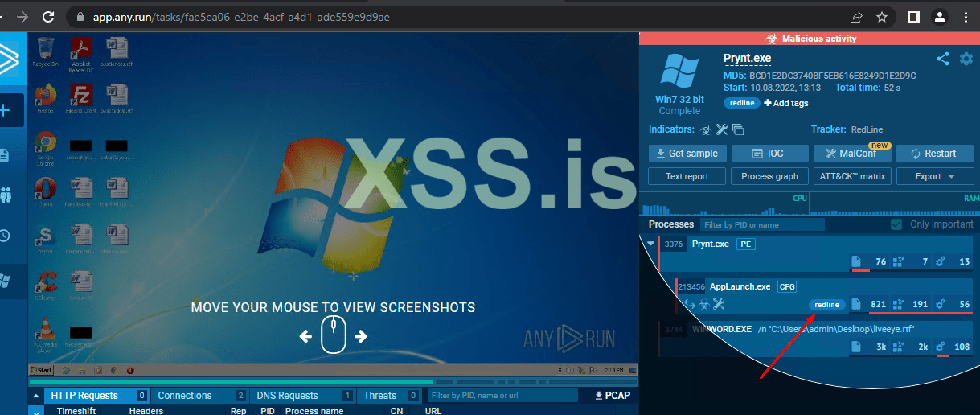
Task: Focus the Filter by PID, name or url field
Action: pos(502,395)
